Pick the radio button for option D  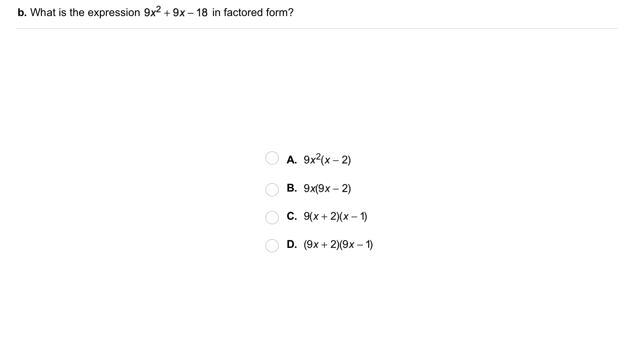coord(272,245)
